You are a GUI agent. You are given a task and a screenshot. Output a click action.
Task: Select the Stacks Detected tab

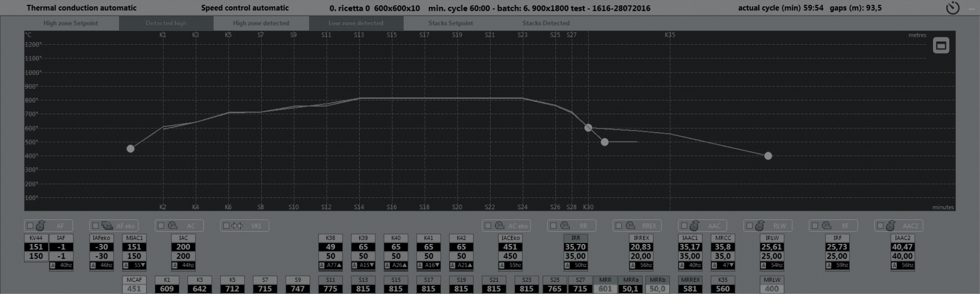[546, 23]
